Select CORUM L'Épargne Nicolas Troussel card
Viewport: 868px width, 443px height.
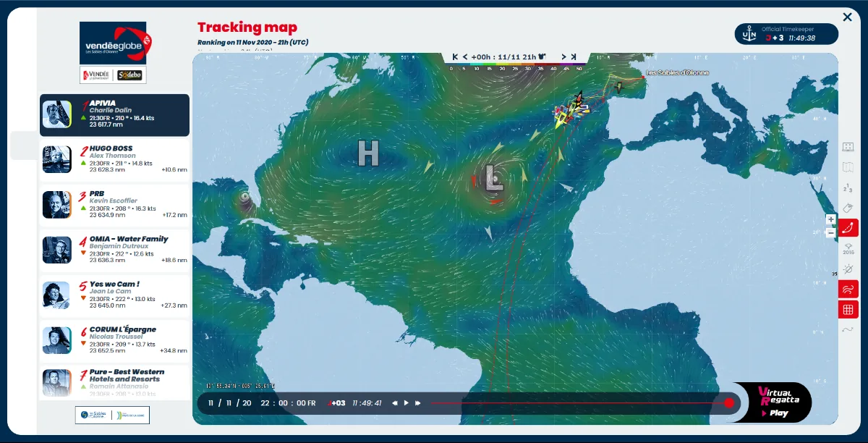(x=114, y=340)
